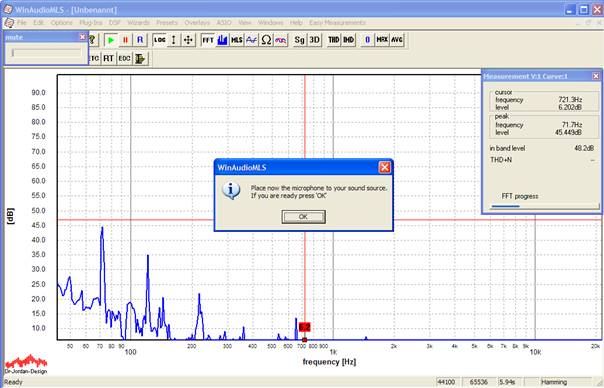This screenshot has width=604, height=388.
Task: Open the EDC energy decay curve tool
Action: pyautogui.click(x=124, y=59)
